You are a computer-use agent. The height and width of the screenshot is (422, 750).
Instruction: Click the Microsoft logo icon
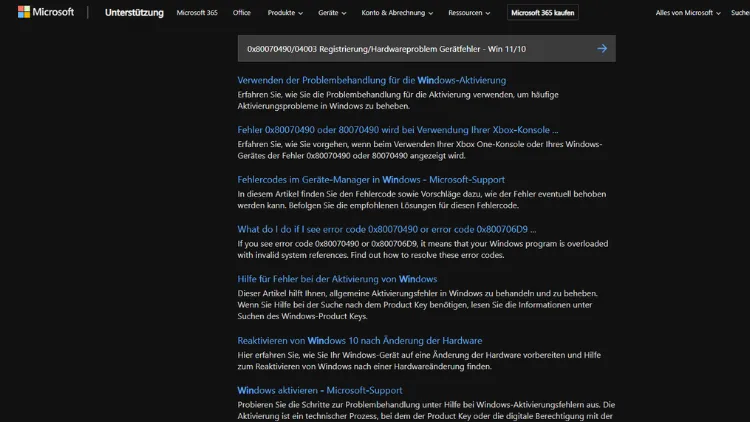pyautogui.click(x=23, y=13)
